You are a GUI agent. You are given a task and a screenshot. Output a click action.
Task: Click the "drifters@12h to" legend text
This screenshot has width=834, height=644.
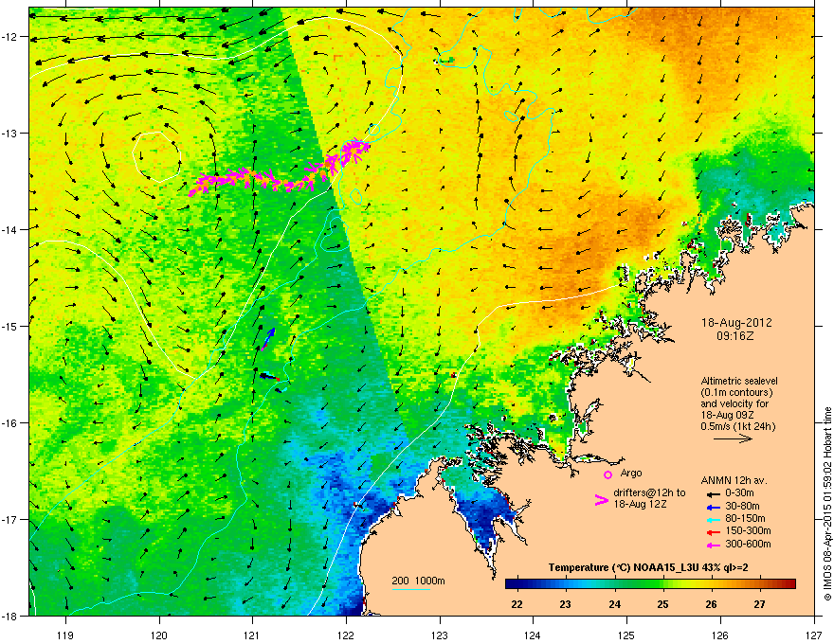tap(649, 493)
